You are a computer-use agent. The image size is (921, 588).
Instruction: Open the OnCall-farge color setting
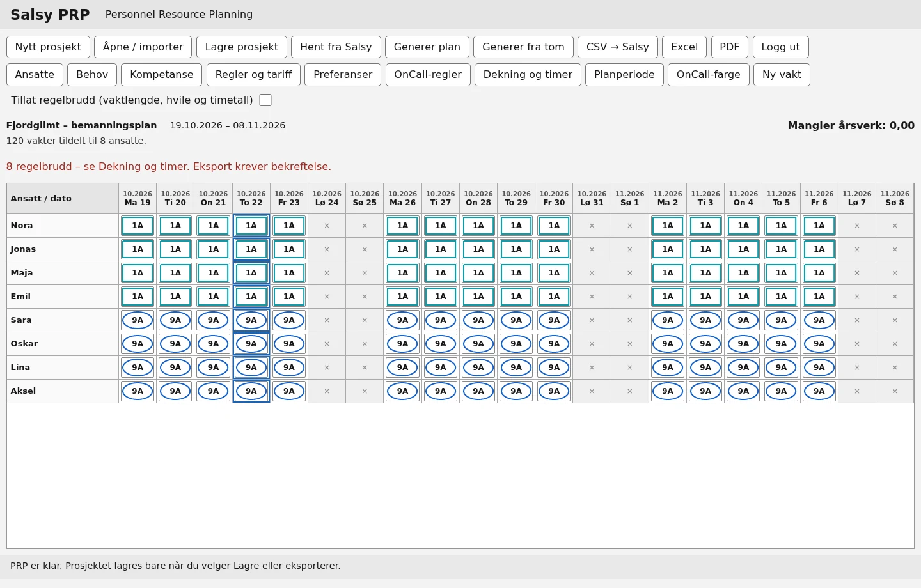pos(709,75)
